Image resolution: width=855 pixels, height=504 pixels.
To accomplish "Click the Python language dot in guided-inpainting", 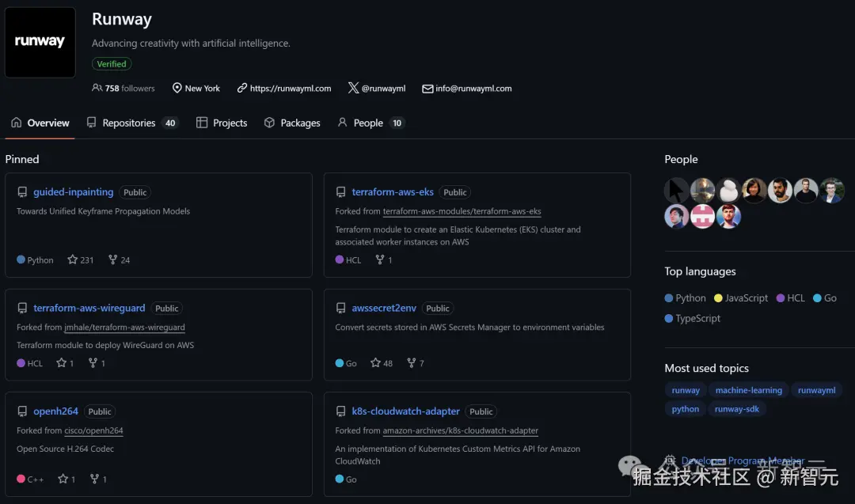I will click(21, 260).
